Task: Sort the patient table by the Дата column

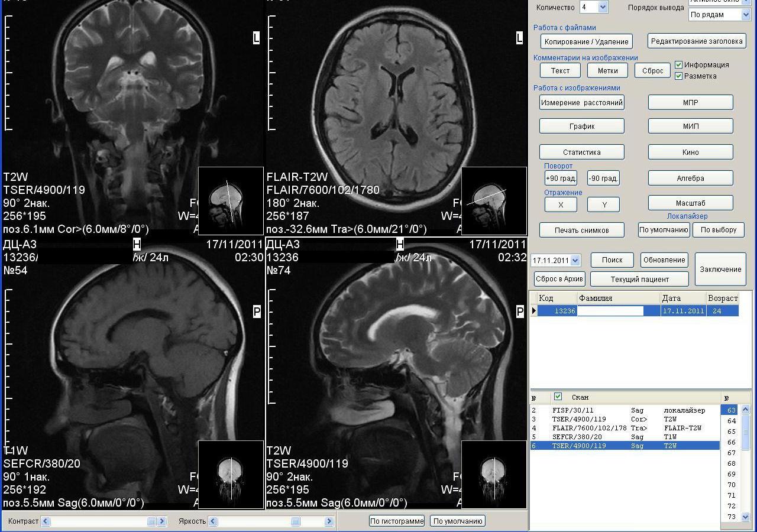Action: click(x=683, y=298)
